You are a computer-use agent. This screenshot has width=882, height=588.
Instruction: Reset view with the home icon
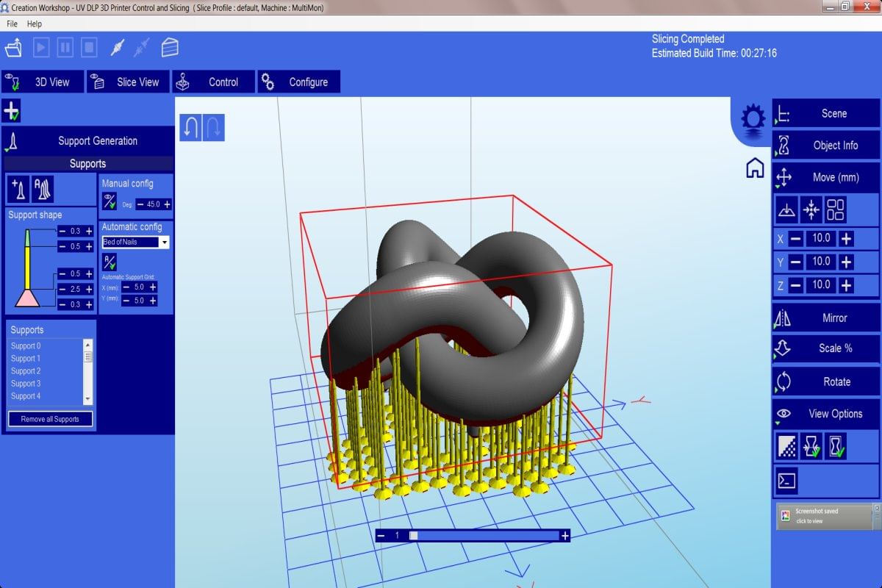point(754,168)
